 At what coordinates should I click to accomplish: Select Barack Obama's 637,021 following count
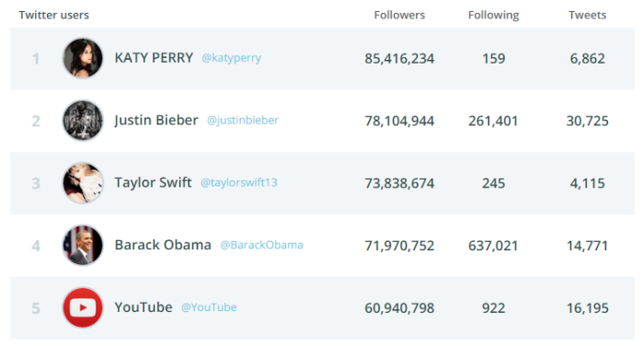493,246
